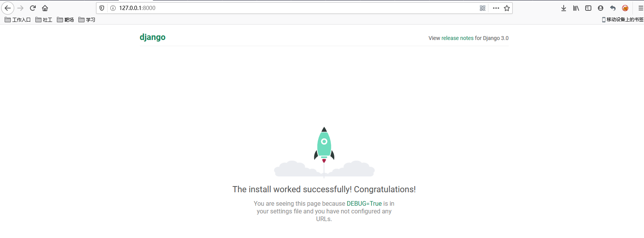Open tracking protection shield info
This screenshot has width=644, height=238.
point(102,8)
